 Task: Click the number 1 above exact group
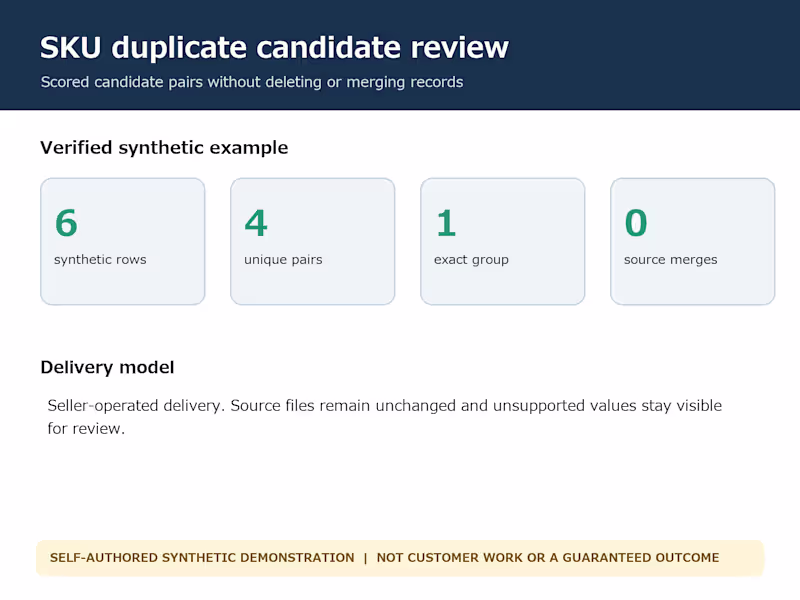(446, 223)
